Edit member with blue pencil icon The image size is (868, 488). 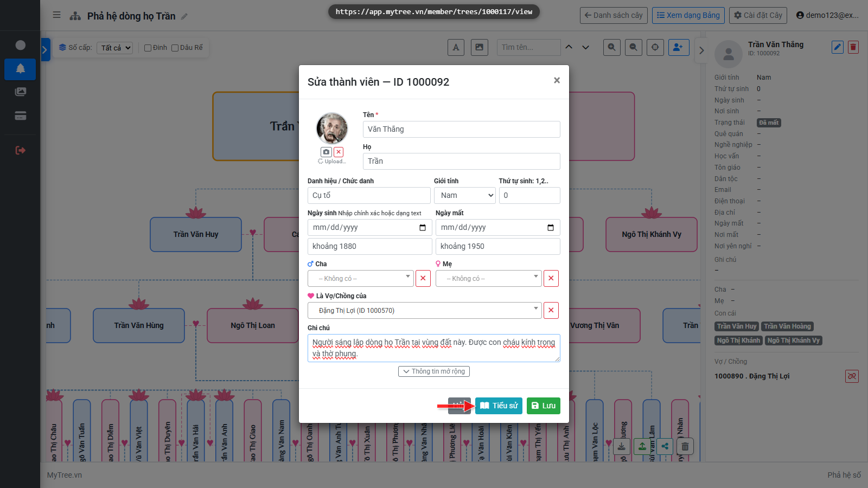[838, 47]
